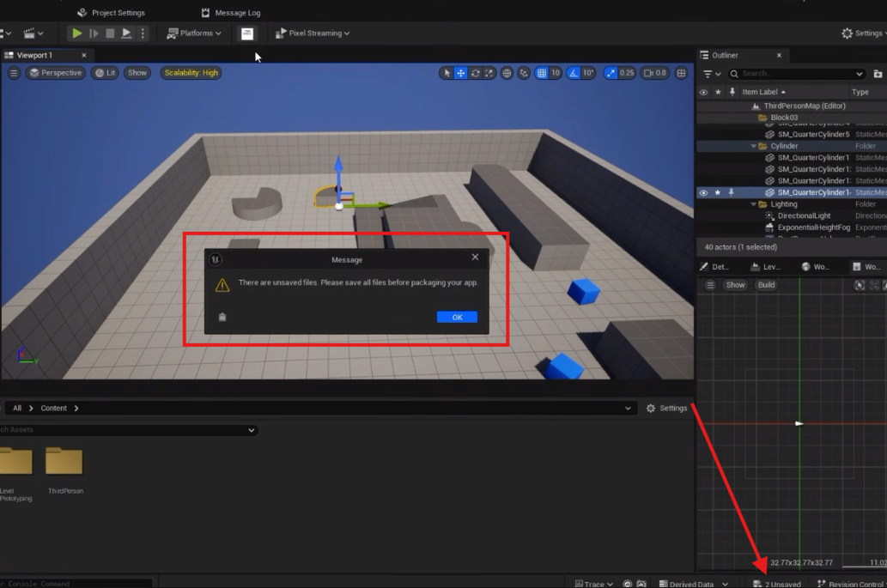Click OK in the Message dialog
Image resolution: width=887 pixels, height=588 pixels.
(x=457, y=317)
